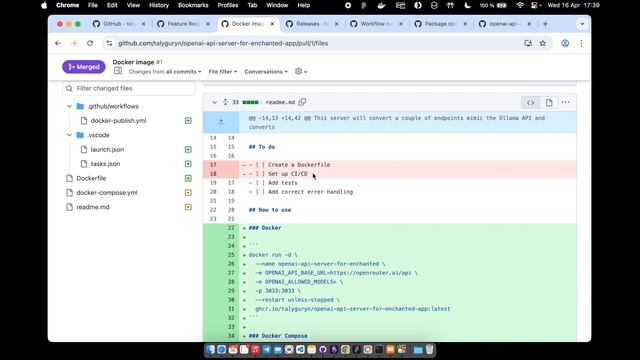Open the Bookmarks menu

click(193, 5)
